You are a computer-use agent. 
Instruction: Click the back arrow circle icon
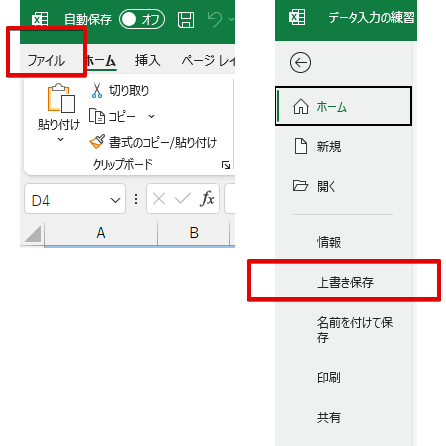[x=300, y=62]
